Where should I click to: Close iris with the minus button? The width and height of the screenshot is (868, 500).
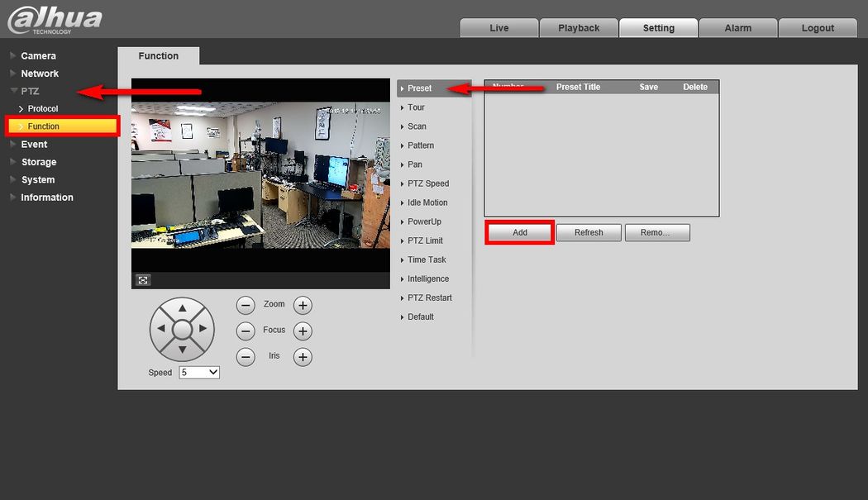coord(246,357)
